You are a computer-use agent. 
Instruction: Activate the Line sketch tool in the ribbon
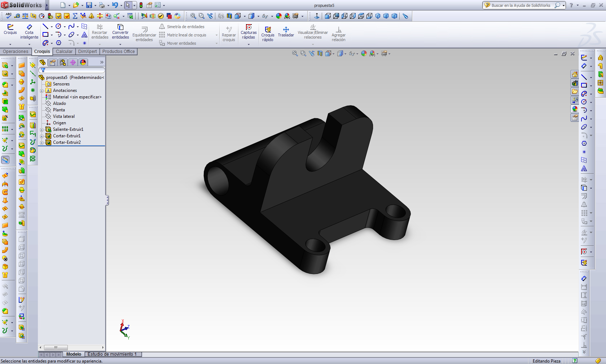[45, 26]
